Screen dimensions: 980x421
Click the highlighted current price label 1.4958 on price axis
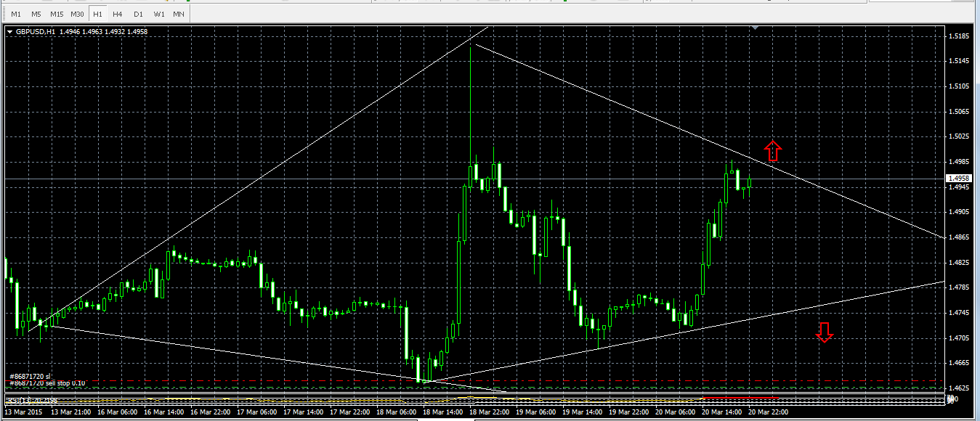pyautogui.click(x=960, y=179)
